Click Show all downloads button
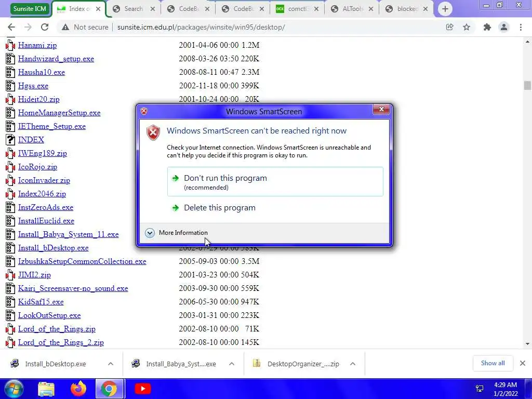 [493, 363]
